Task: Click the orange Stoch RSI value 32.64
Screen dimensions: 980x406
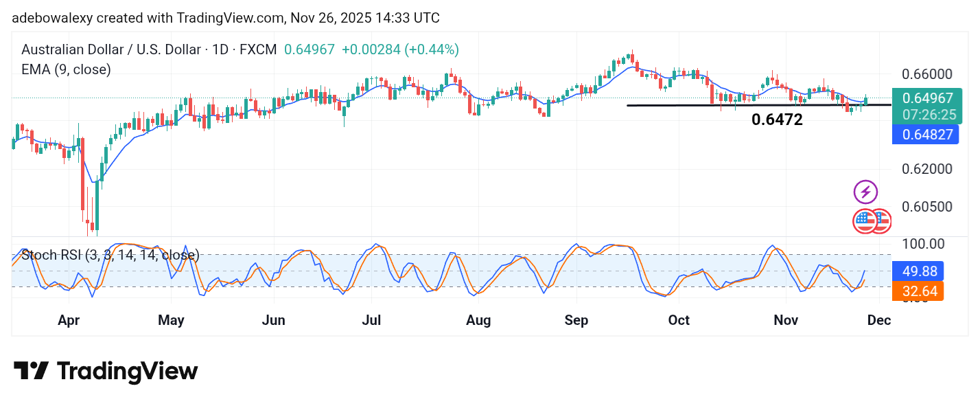Action: pos(920,291)
